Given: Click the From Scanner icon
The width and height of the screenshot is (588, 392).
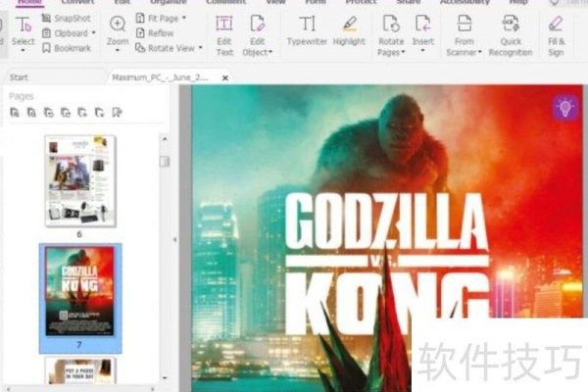Looking at the screenshot, I should pos(465,24).
